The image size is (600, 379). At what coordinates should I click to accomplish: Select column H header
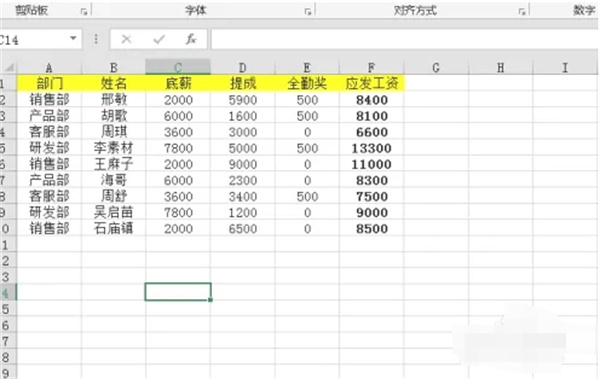501,67
